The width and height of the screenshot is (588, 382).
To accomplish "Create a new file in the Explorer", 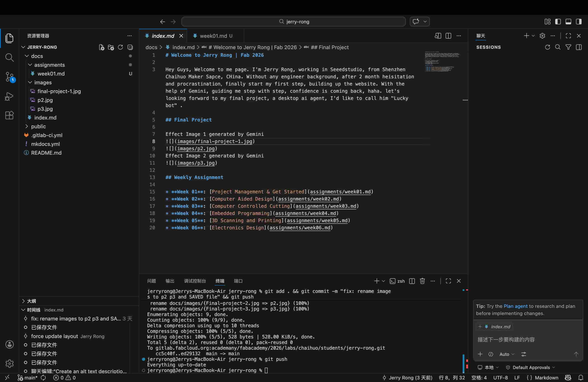I will pyautogui.click(x=101, y=47).
